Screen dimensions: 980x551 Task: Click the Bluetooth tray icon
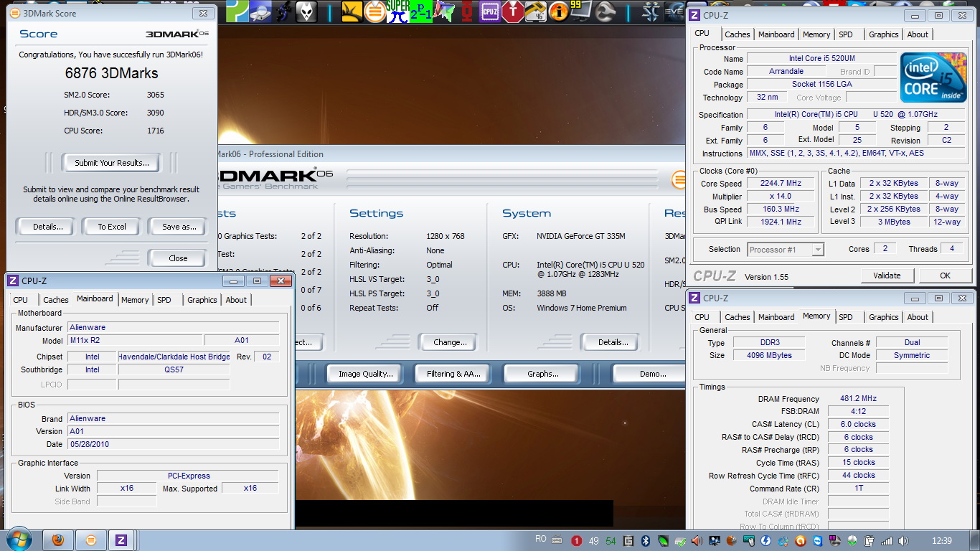click(645, 541)
